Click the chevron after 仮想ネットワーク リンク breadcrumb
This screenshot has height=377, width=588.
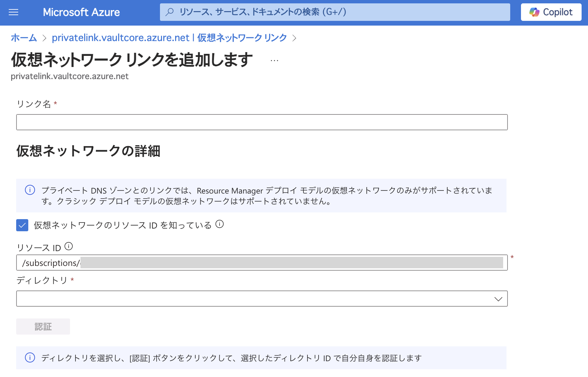pos(294,38)
